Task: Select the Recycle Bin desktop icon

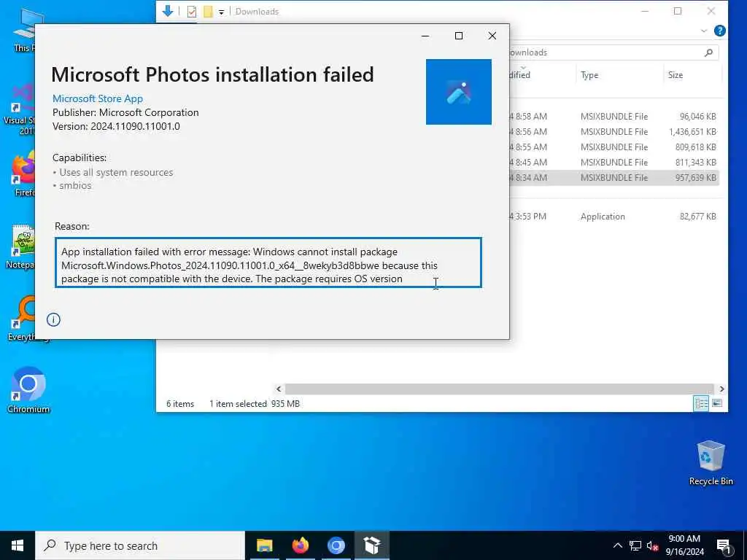Action: pos(711,463)
